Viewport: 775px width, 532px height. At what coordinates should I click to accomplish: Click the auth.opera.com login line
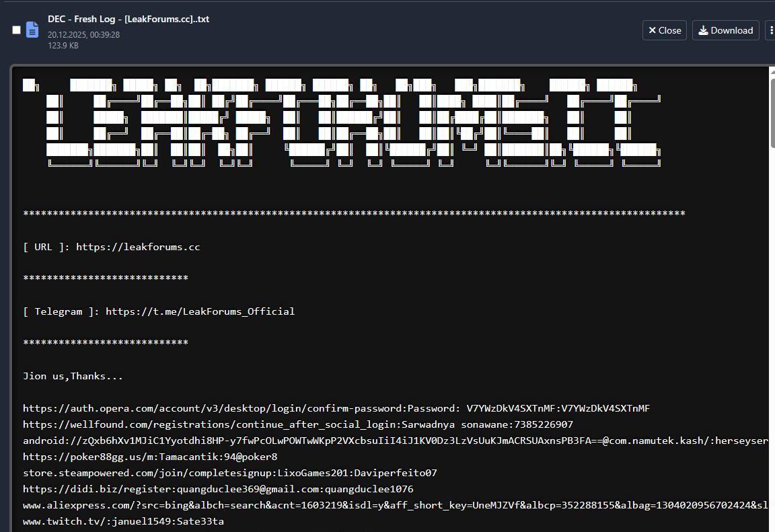point(336,408)
